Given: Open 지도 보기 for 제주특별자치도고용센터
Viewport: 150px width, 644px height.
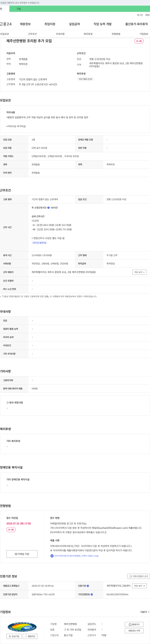Looking at the screenshot, I should 140,586.
